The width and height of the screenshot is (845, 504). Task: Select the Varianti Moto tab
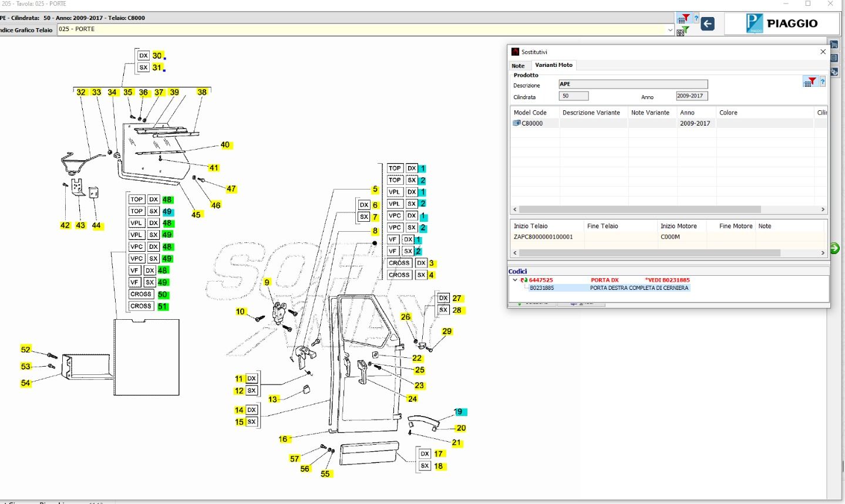click(553, 65)
